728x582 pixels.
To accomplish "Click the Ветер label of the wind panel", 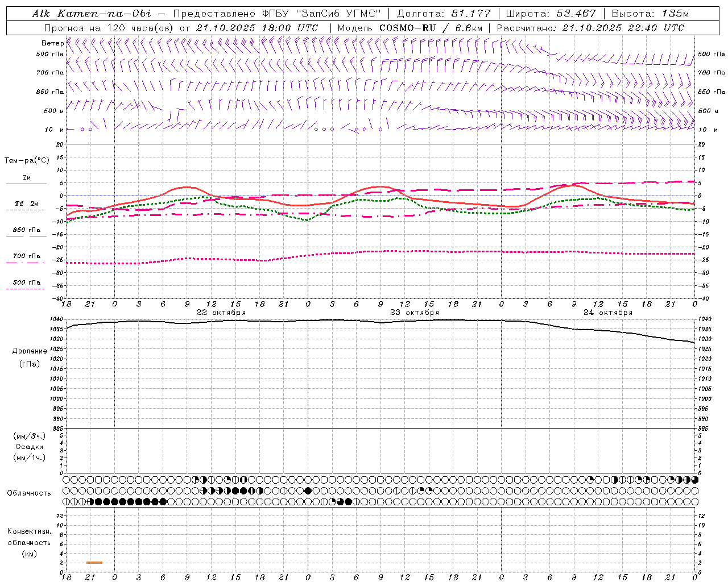I will tap(53, 43).
